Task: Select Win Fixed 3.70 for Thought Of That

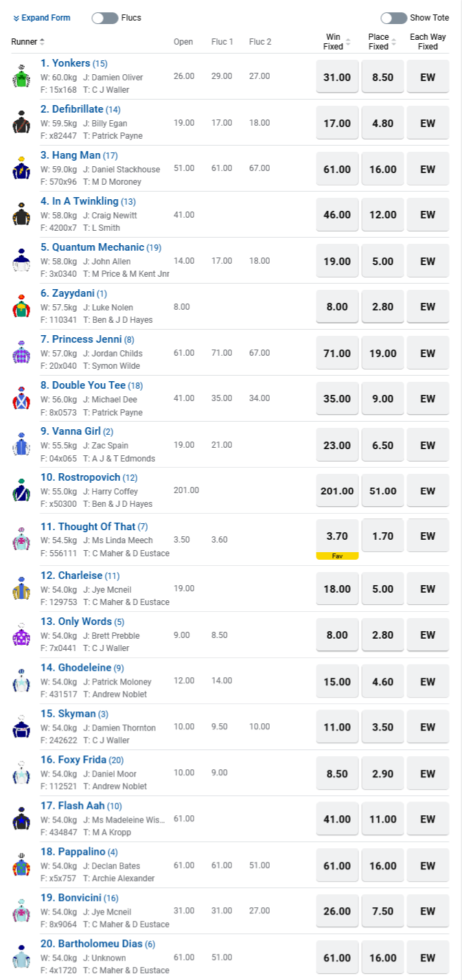Action: click(x=337, y=536)
